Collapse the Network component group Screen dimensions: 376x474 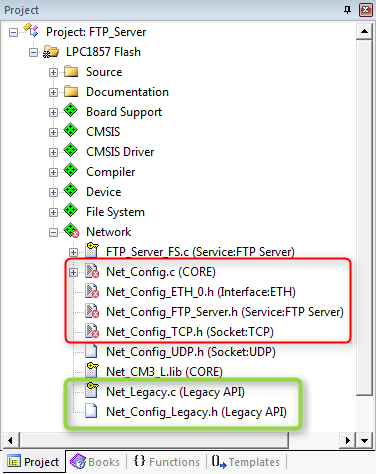coord(53,232)
